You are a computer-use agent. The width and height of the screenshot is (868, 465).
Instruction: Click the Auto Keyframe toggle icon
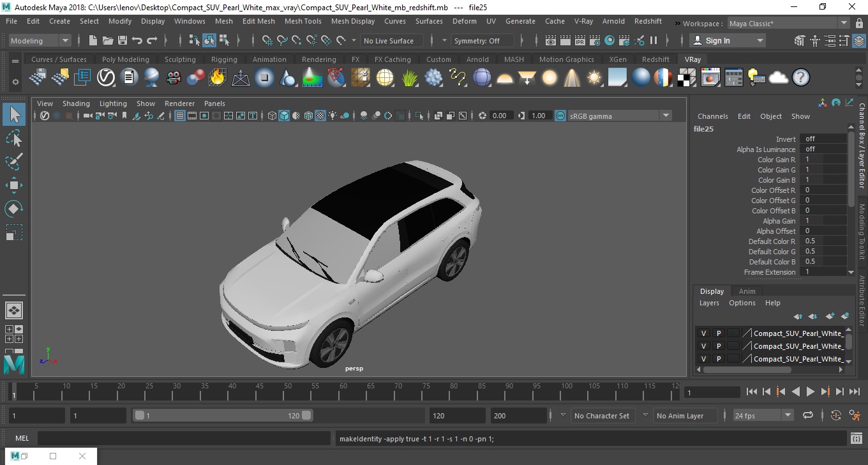pos(836,415)
